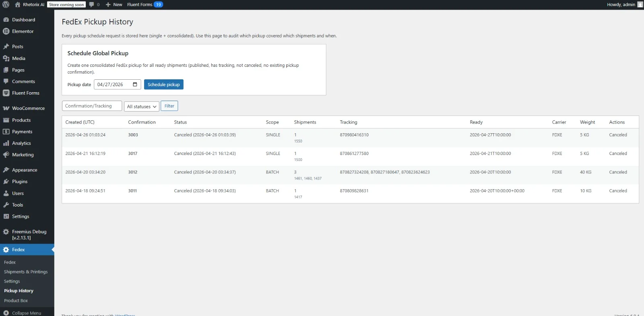Click the Analytics bar chart icon
Viewport: 644px width, 316px height.
click(6, 143)
